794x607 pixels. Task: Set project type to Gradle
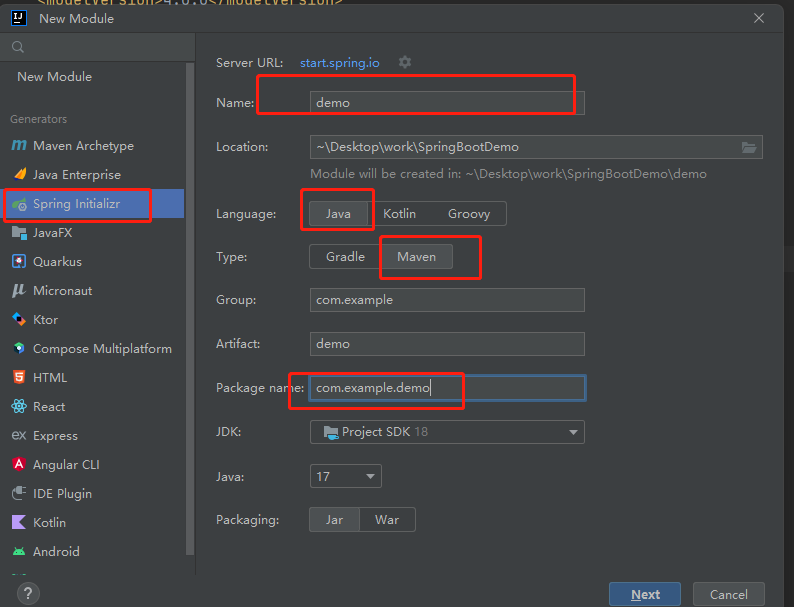pyautogui.click(x=345, y=257)
